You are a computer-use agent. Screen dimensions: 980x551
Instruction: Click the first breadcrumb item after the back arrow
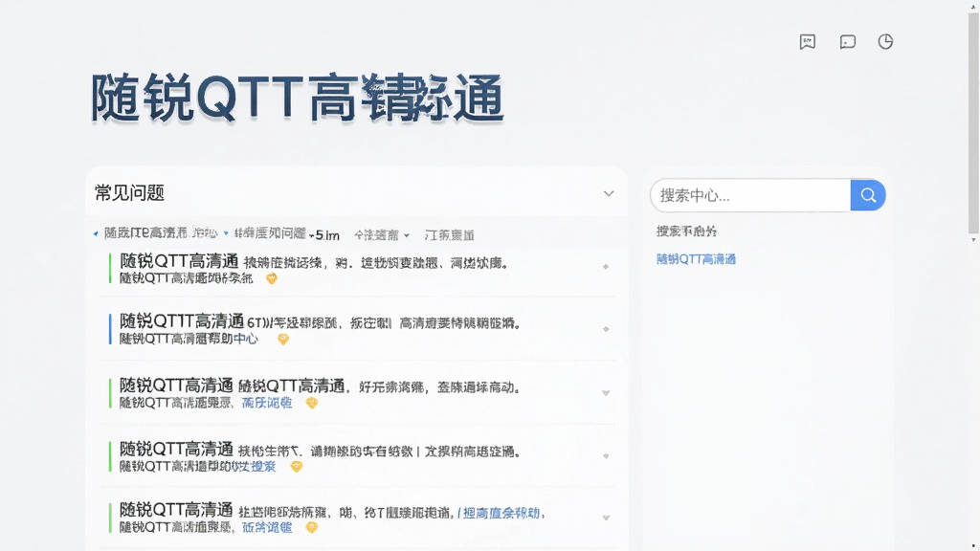coord(161,233)
